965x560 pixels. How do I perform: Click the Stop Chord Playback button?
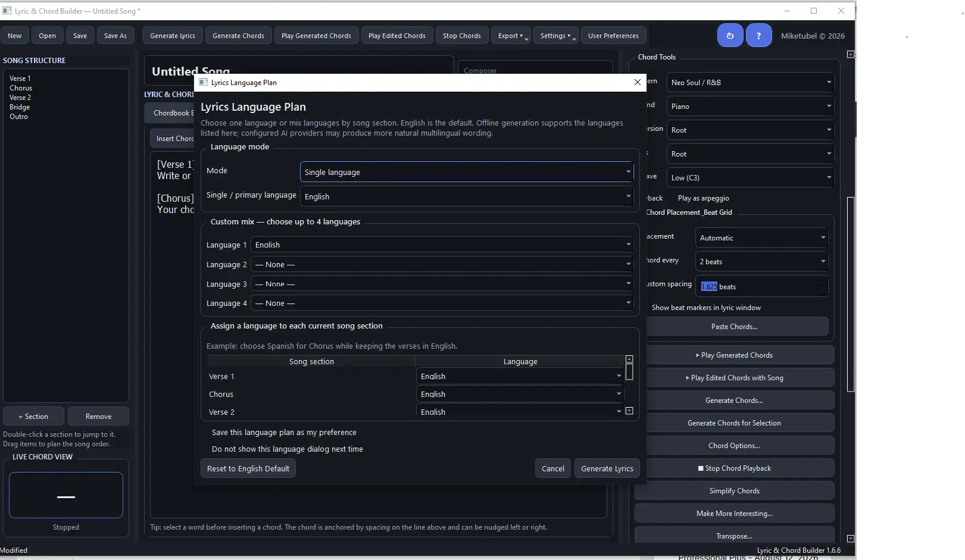tap(734, 468)
